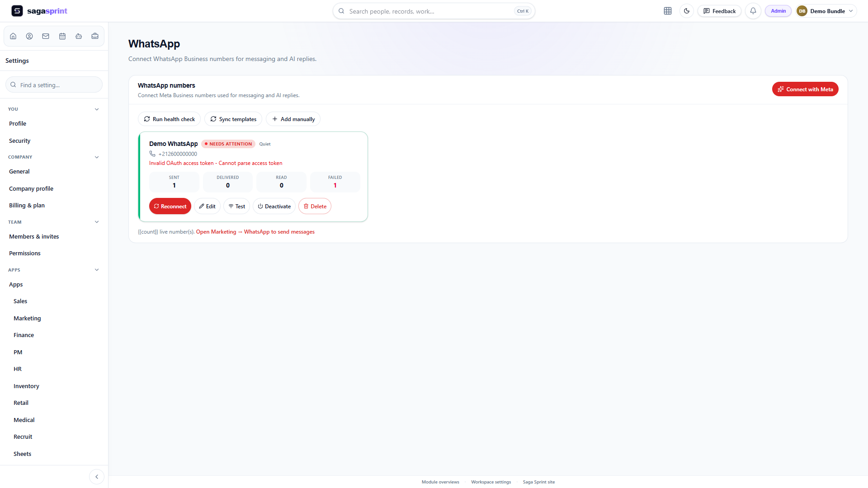The image size is (868, 488).
Task: Click the contacts person icon in sidebar
Action: 29,36
